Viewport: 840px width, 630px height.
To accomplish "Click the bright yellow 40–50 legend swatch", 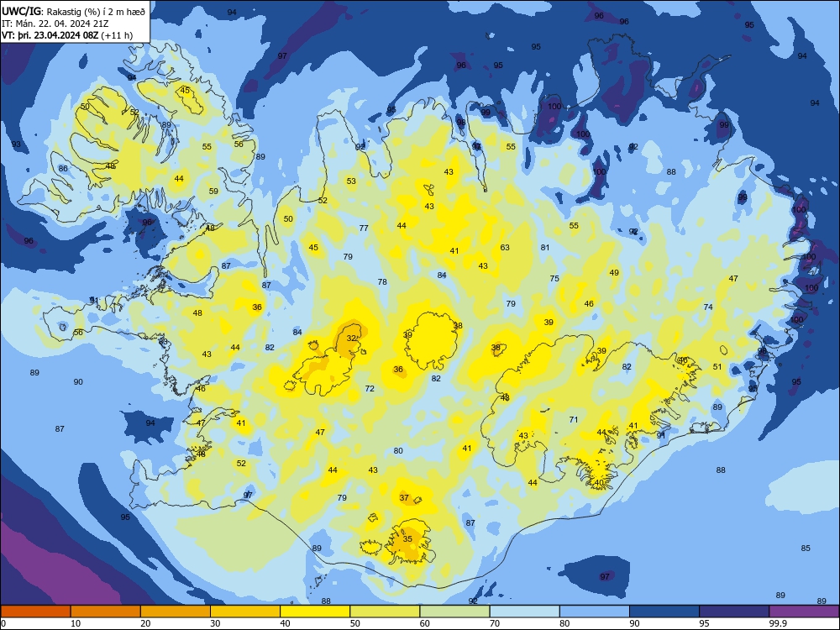I will pyautogui.click(x=315, y=612).
